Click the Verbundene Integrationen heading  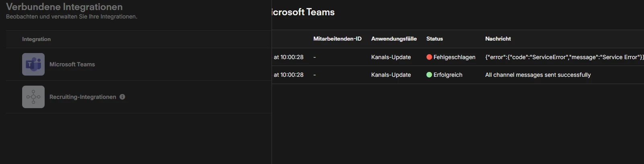[64, 7]
